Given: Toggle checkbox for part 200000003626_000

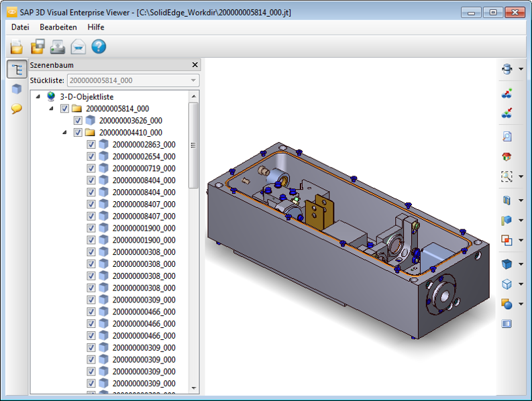Looking at the screenshot, I should tap(78, 121).
